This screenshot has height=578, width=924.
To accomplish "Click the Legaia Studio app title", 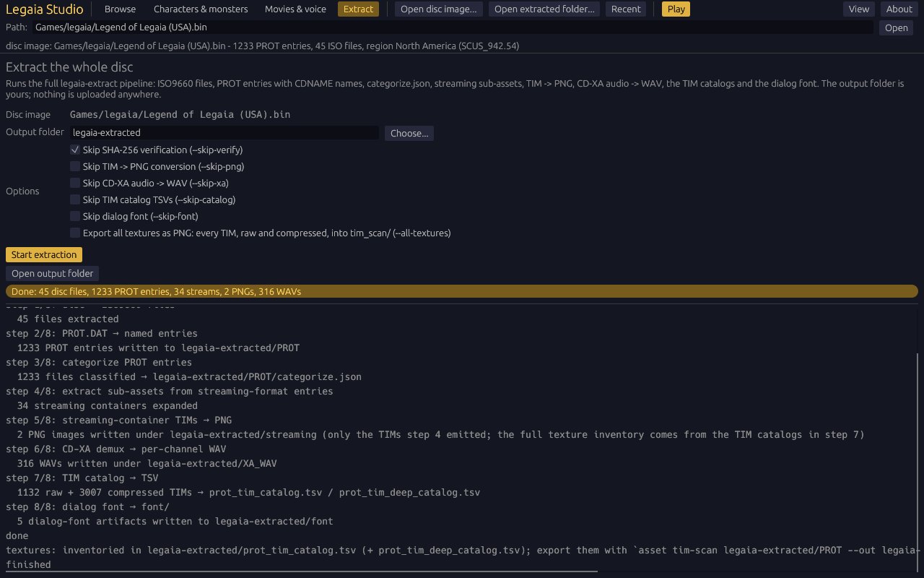I will click(45, 9).
